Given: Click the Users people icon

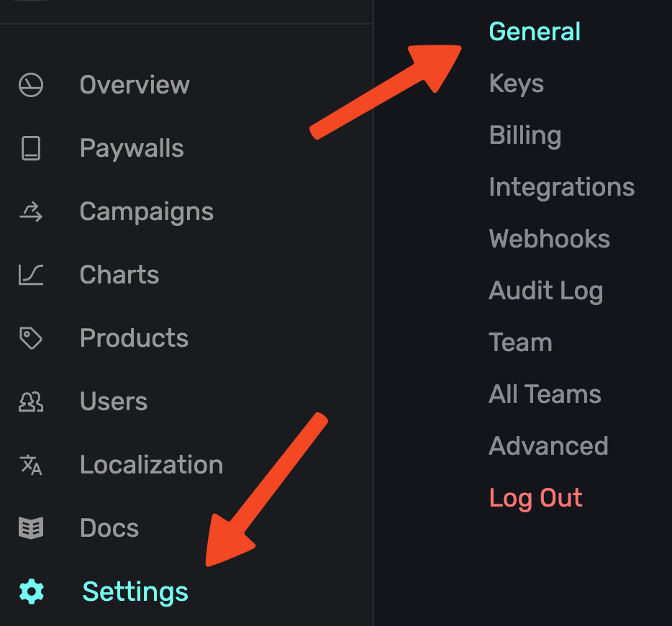Looking at the screenshot, I should 31,402.
